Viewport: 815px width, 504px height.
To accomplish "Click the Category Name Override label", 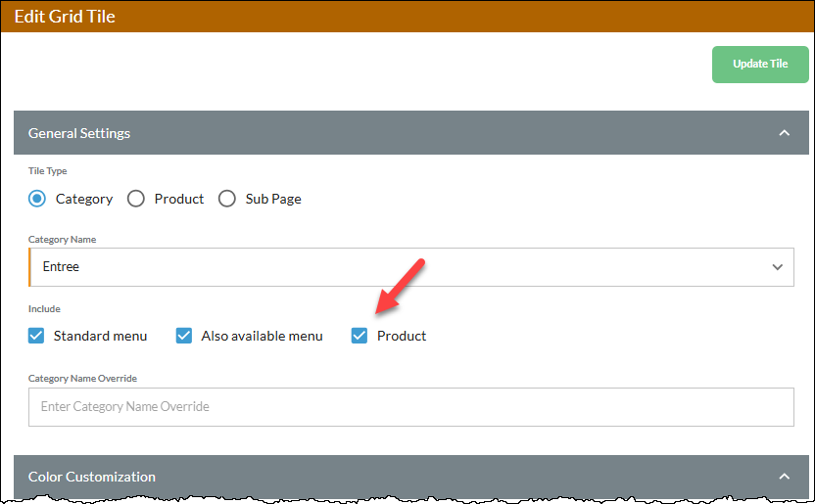I will [x=82, y=379].
